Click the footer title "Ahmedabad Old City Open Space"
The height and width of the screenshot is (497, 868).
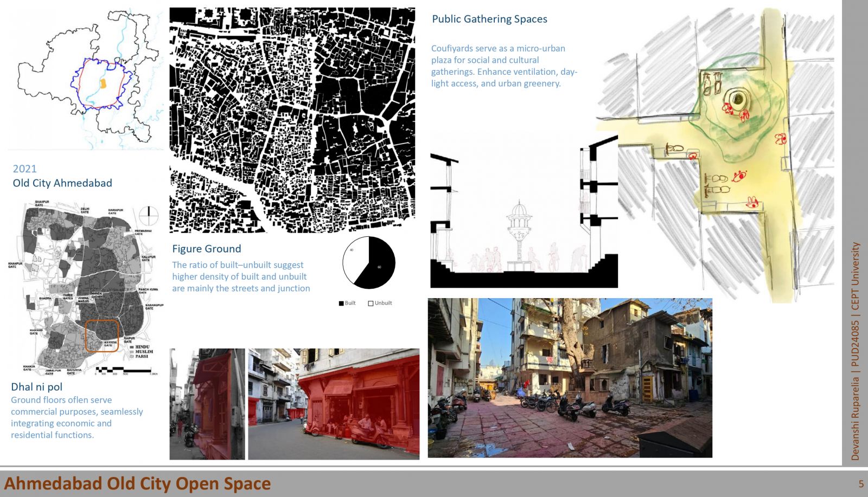coord(137,483)
